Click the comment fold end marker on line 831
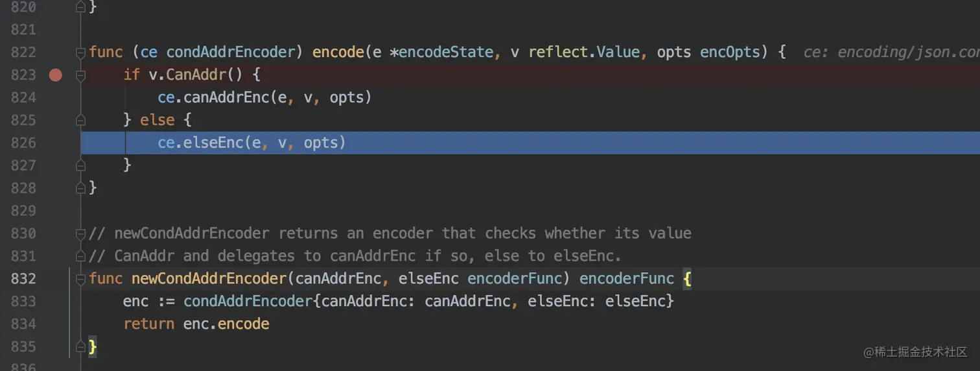The height and width of the screenshot is (371, 980). click(x=81, y=256)
